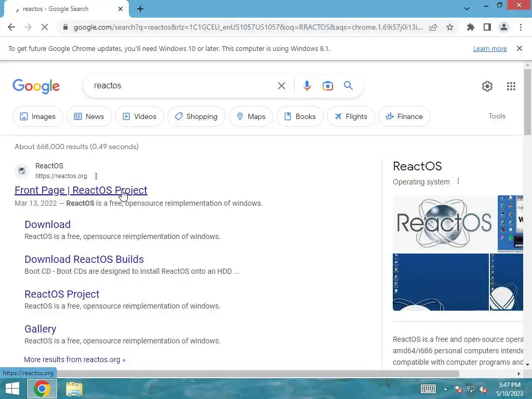Open the Windows Start button
Image resolution: width=532 pixels, height=399 pixels.
(x=12, y=389)
